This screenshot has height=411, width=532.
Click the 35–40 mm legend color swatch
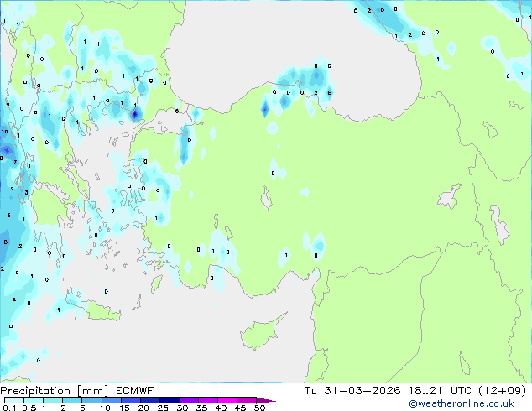pyautogui.click(x=207, y=400)
